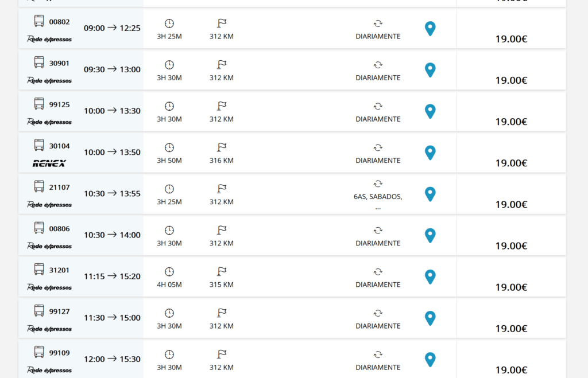Select the 19.00€ price for 10:00 → 13:50
The height and width of the screenshot is (378, 588).
[x=511, y=163]
